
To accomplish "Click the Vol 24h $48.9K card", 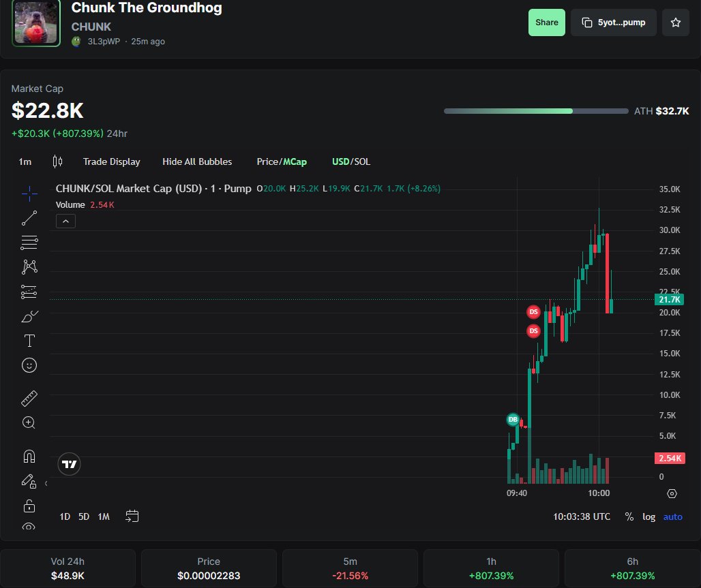I will pyautogui.click(x=68, y=568).
